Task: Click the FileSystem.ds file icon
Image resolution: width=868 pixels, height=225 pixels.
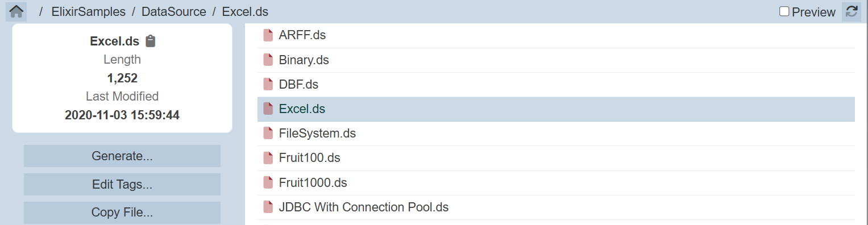Action: click(x=268, y=134)
